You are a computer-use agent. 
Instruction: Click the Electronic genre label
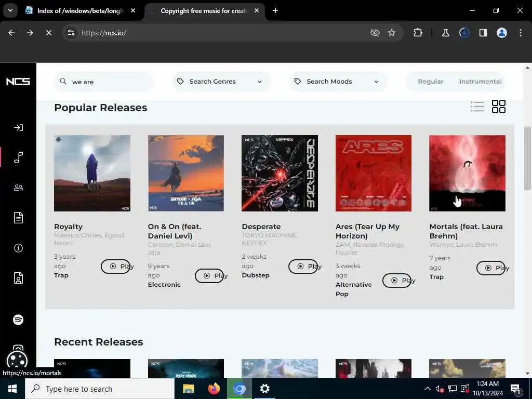[x=164, y=285]
